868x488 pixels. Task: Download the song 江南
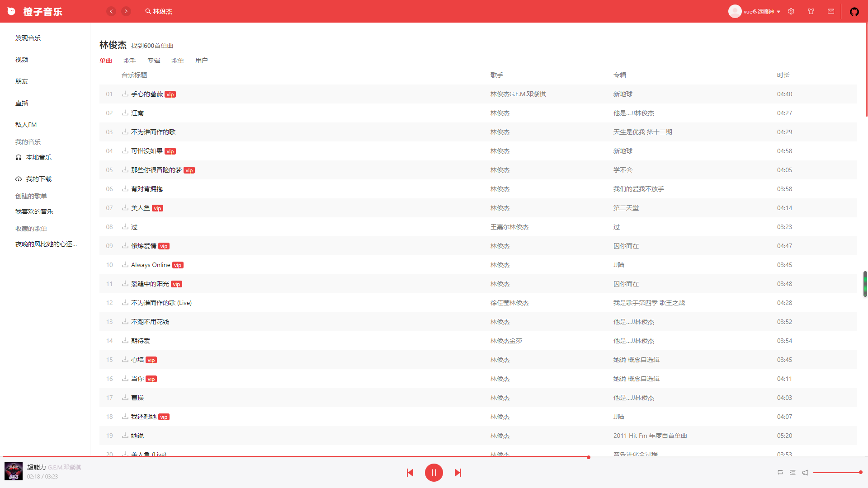tap(125, 113)
